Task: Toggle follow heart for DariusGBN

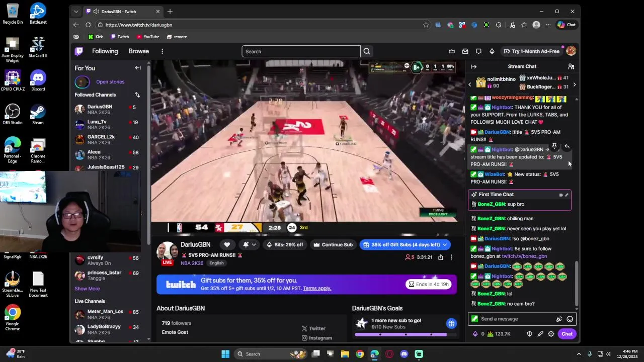Action: pyautogui.click(x=227, y=245)
